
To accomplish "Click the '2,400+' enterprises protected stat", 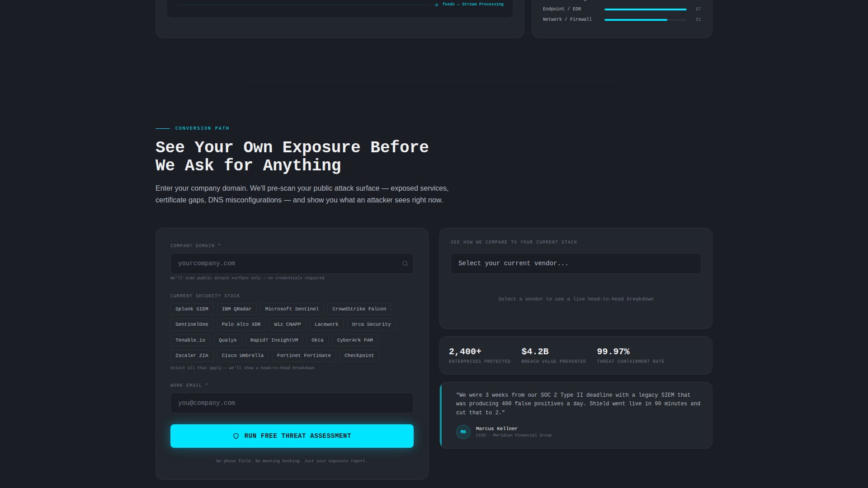I will click(x=465, y=352).
